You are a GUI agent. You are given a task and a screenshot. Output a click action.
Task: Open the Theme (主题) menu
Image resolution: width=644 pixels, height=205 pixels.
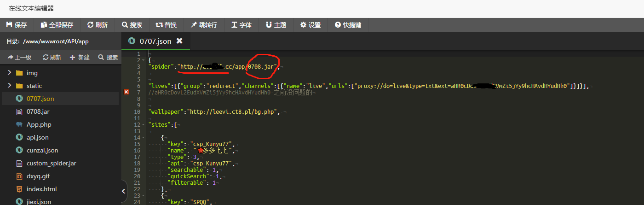tap(276, 25)
